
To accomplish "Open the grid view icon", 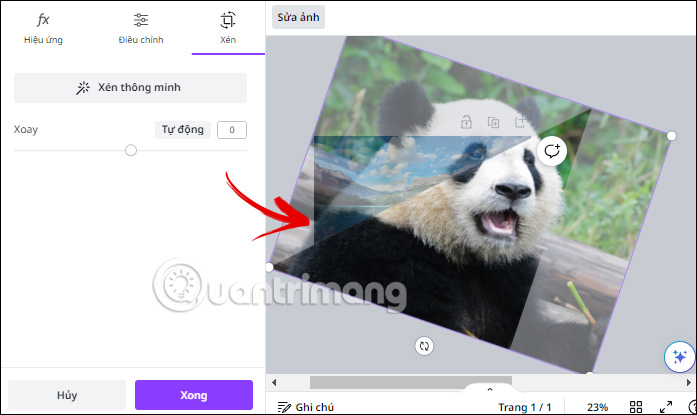I will point(636,407).
